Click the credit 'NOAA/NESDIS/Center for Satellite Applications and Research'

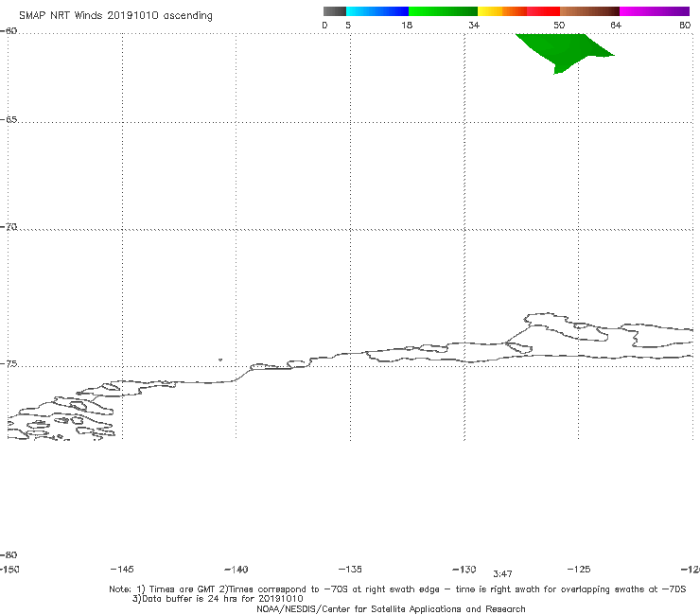[391, 608]
